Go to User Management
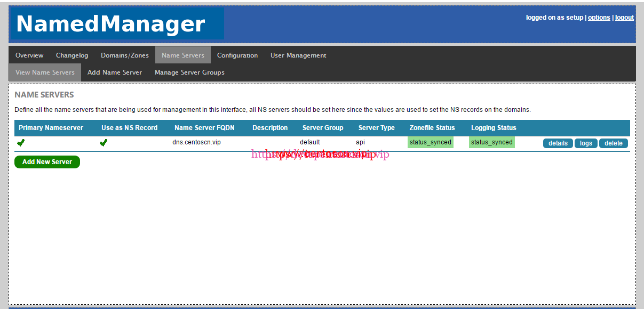 click(x=298, y=55)
